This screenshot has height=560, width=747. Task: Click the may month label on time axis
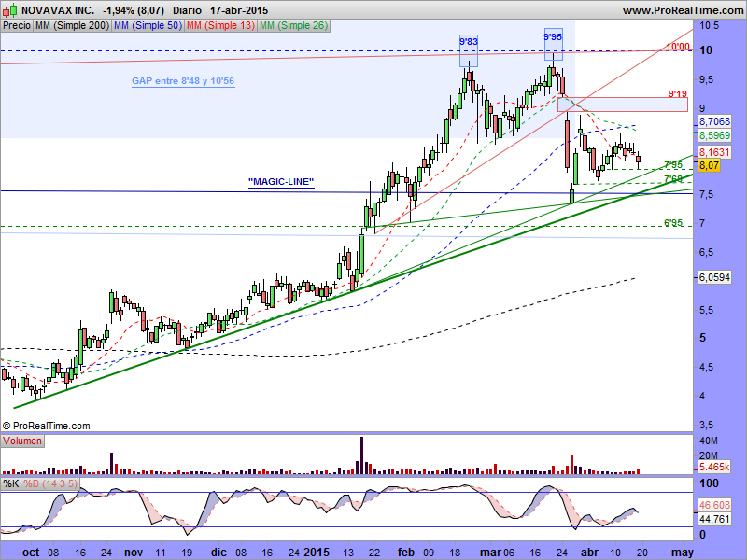click(x=682, y=553)
